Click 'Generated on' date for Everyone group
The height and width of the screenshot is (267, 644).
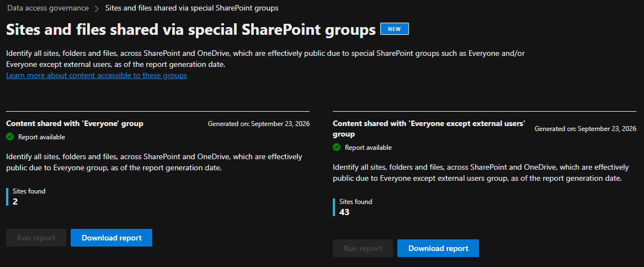click(259, 124)
